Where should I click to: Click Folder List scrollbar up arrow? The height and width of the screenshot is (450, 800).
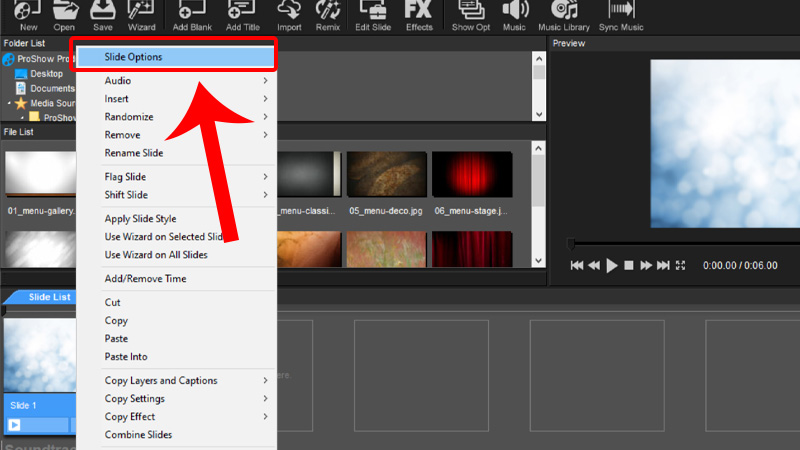point(539,59)
